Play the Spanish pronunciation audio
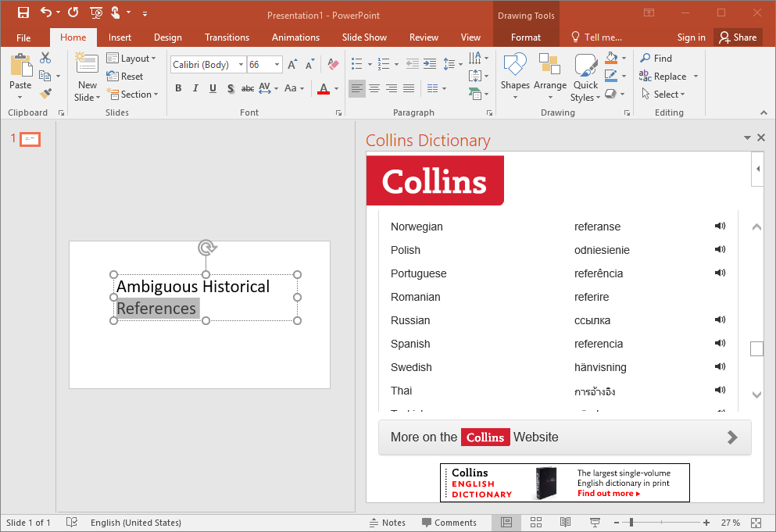 click(720, 344)
